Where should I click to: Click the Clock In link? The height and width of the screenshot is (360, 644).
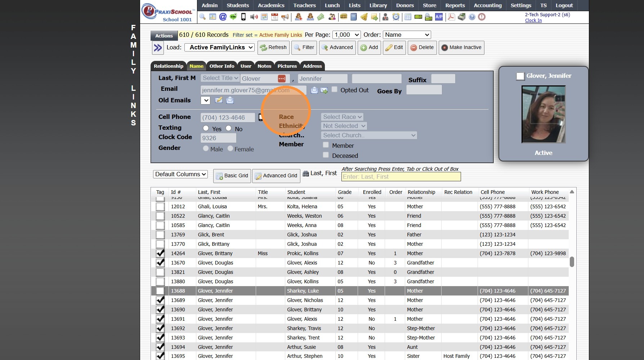[x=533, y=21]
